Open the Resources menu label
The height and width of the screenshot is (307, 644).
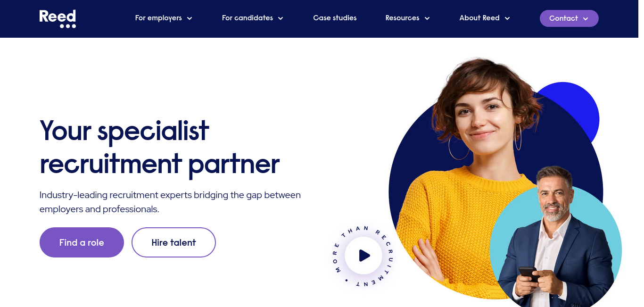click(x=402, y=18)
